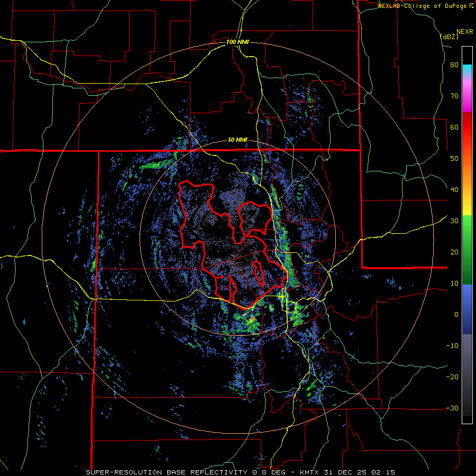Click the 40 value on the dBZ scale

[454, 190]
